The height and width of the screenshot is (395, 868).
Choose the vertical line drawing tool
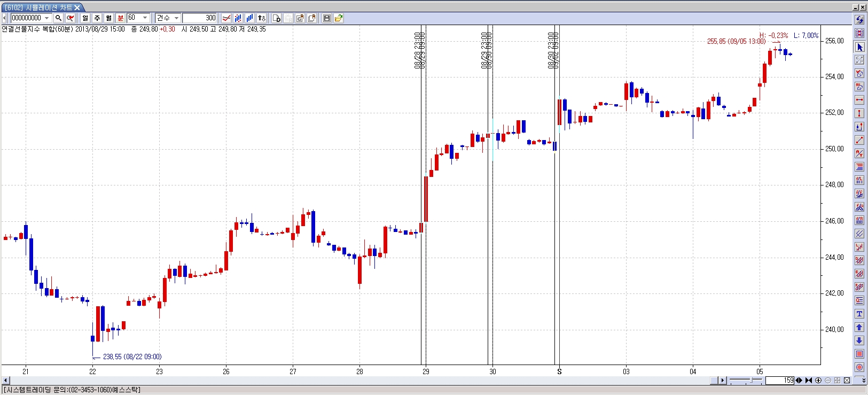859,113
